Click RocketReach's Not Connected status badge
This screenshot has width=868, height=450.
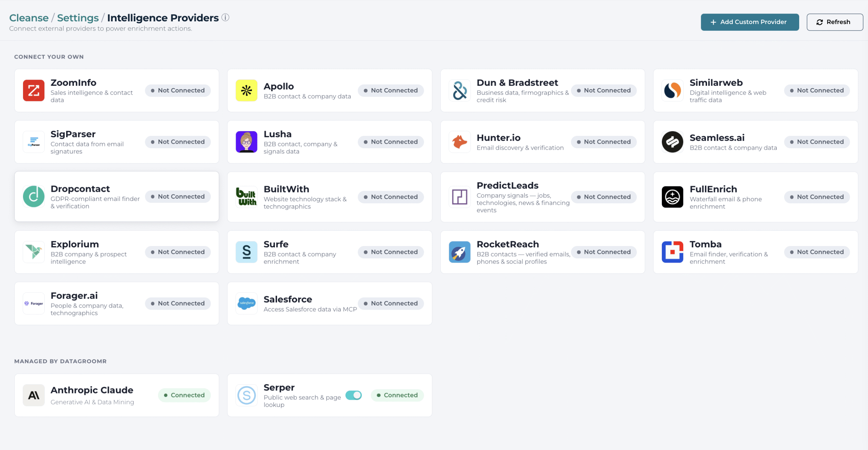coord(604,252)
